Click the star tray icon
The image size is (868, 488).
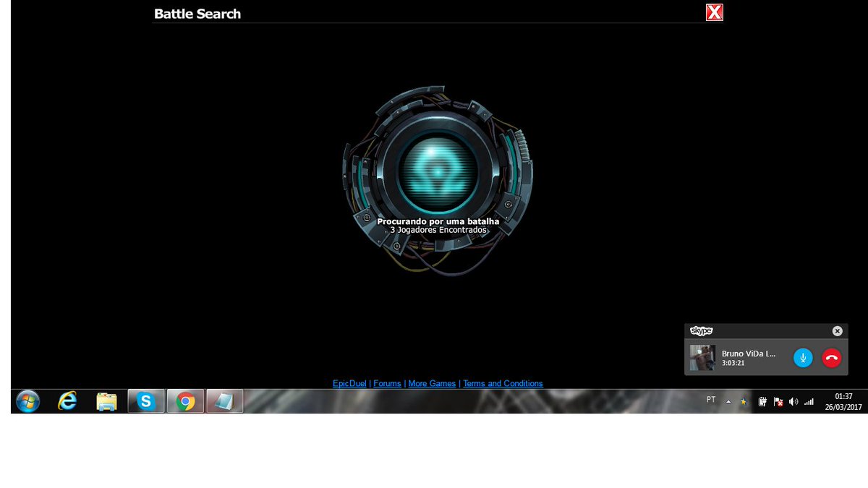[x=743, y=401]
